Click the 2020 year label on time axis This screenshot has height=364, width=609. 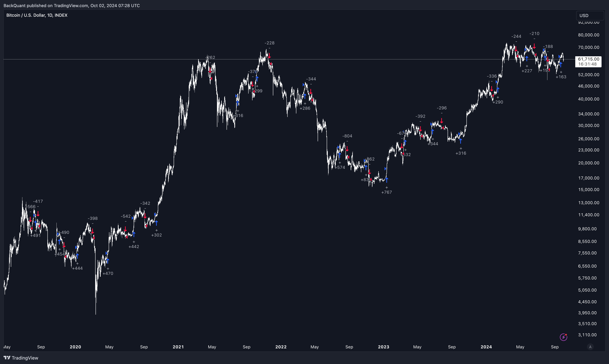(75, 347)
